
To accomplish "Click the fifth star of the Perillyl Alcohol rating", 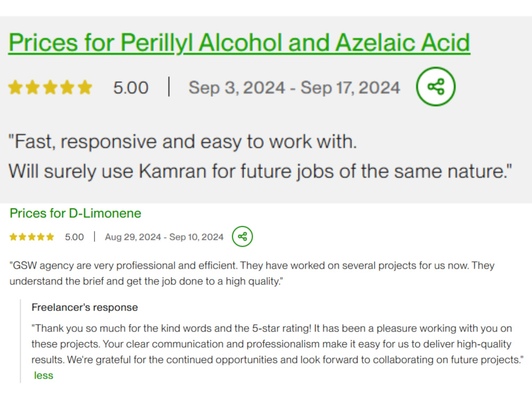I will [85, 87].
